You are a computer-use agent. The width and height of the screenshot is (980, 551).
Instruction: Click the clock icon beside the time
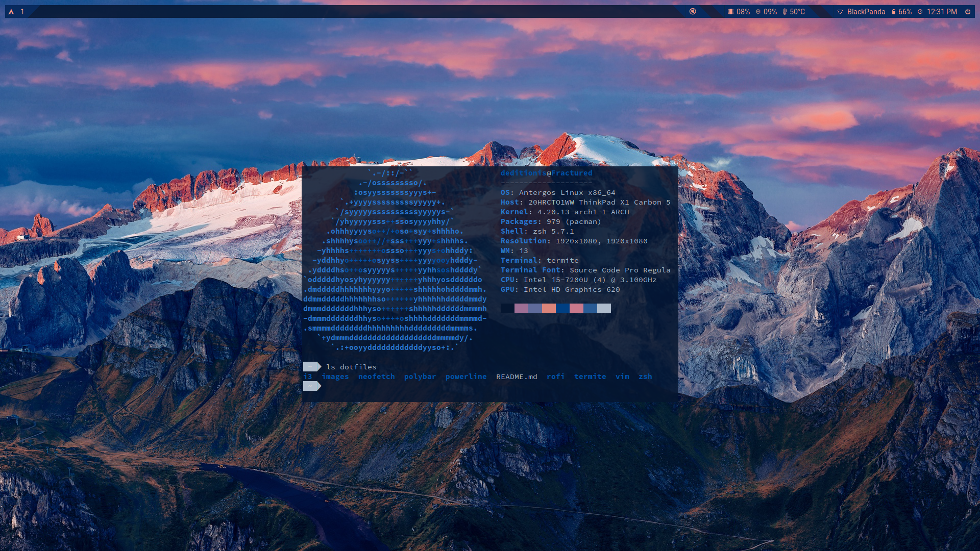[x=920, y=12]
